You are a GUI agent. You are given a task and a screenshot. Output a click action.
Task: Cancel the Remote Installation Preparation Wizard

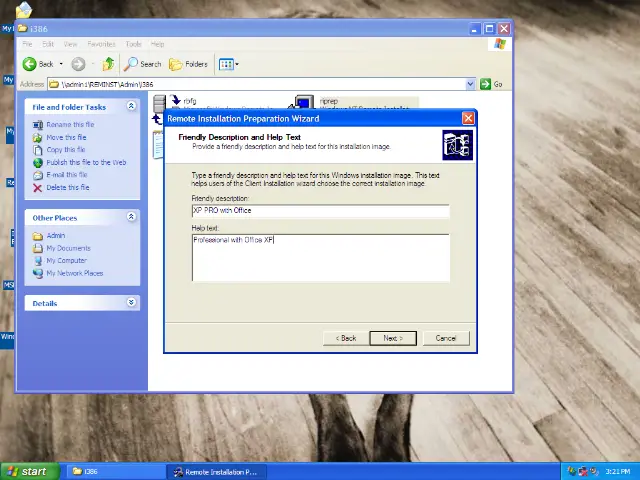446,338
